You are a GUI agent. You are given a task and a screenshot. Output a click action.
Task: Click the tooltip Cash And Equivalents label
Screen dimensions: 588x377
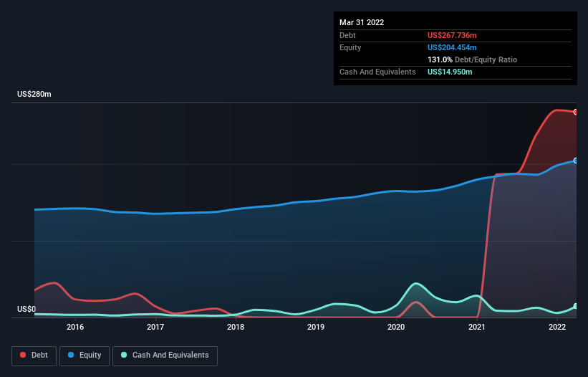(x=377, y=72)
